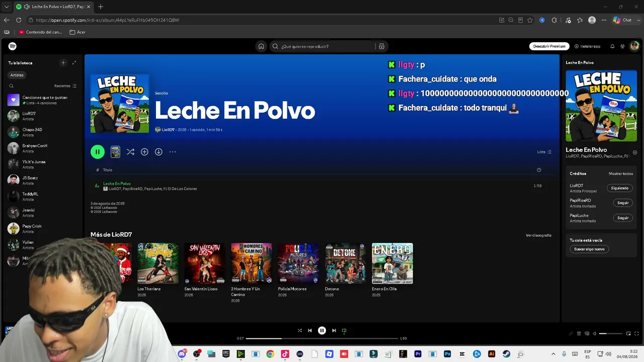Image resolution: width=644 pixels, height=362 pixels.
Task: Open Ver discografía link
Action: 538,235
